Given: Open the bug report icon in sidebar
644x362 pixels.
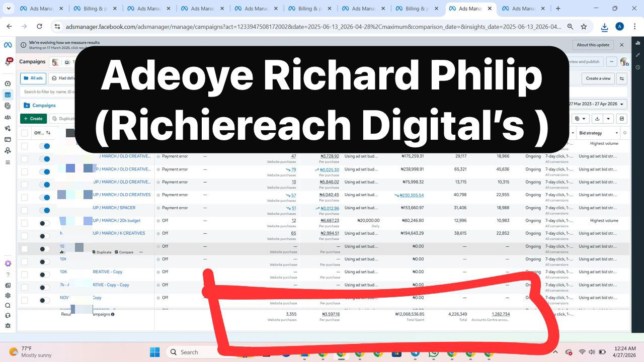Looking at the screenshot, I should (8, 325).
